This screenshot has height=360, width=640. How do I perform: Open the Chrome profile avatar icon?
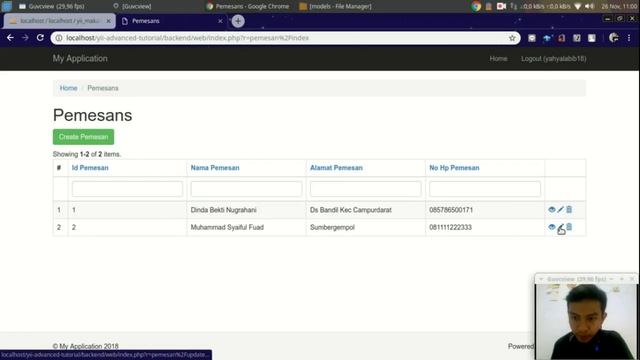pyautogui.click(x=613, y=38)
